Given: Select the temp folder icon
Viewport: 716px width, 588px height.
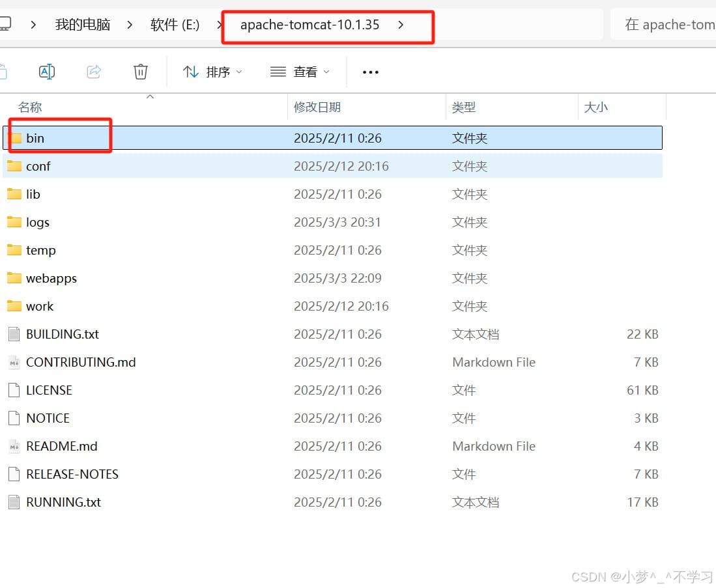Looking at the screenshot, I should [x=14, y=250].
